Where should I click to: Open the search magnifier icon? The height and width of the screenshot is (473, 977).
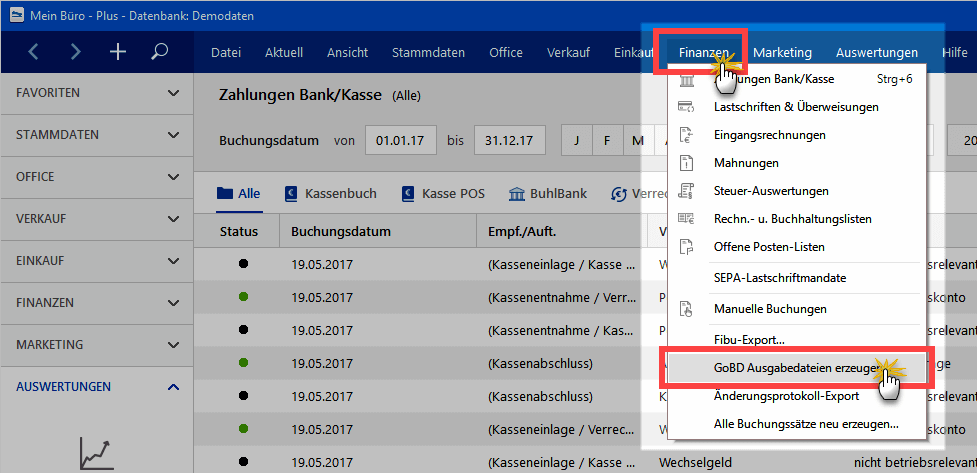click(x=160, y=52)
